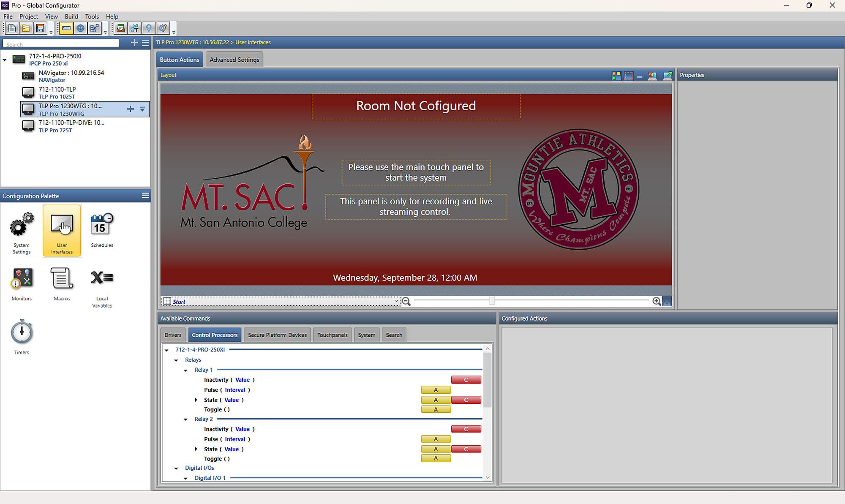This screenshot has height=504, width=845.
Task: Click the Value link in Relay 1 Inactivity
Action: 243,380
